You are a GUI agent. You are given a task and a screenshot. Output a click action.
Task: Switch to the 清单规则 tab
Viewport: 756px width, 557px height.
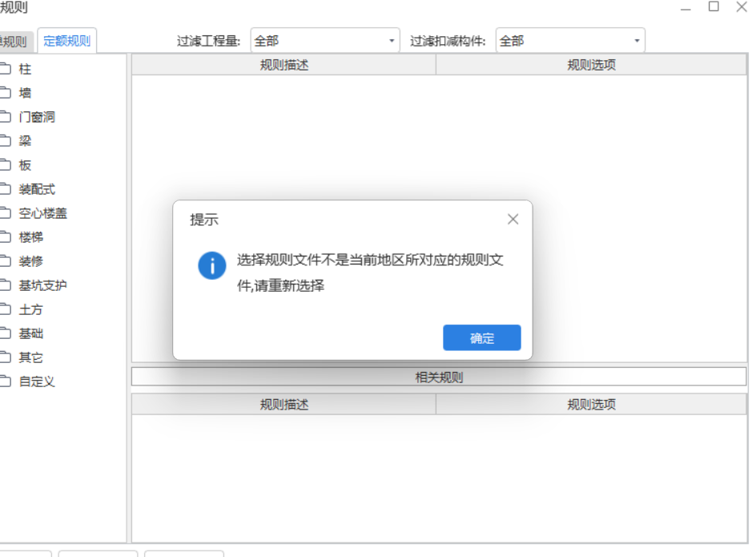click(16, 38)
